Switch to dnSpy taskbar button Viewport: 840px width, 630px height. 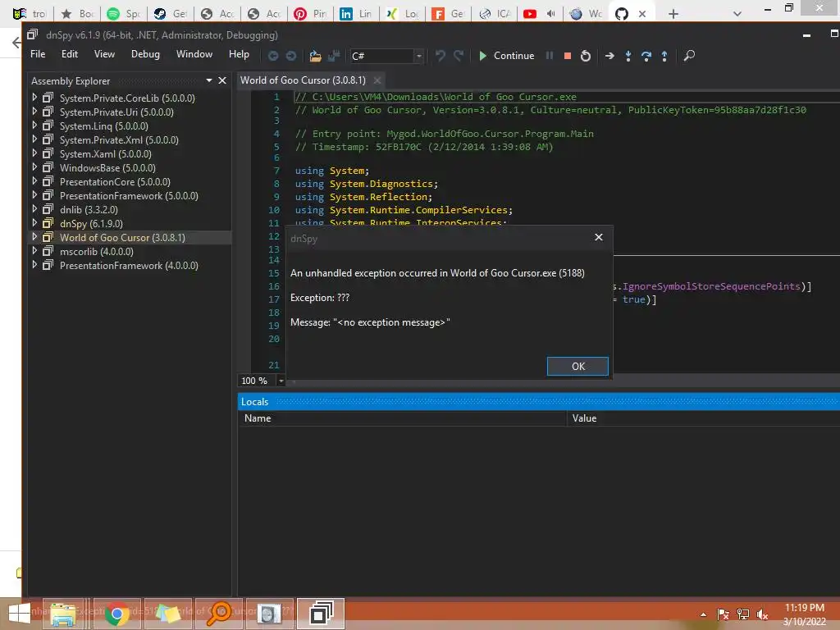tap(321, 614)
